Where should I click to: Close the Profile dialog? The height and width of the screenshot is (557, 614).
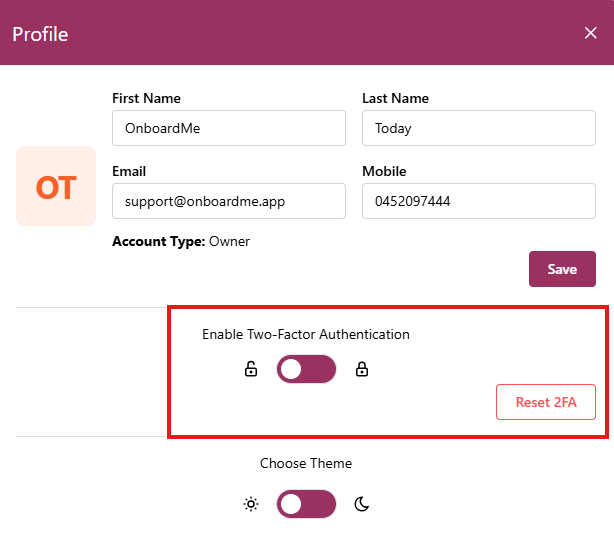590,33
